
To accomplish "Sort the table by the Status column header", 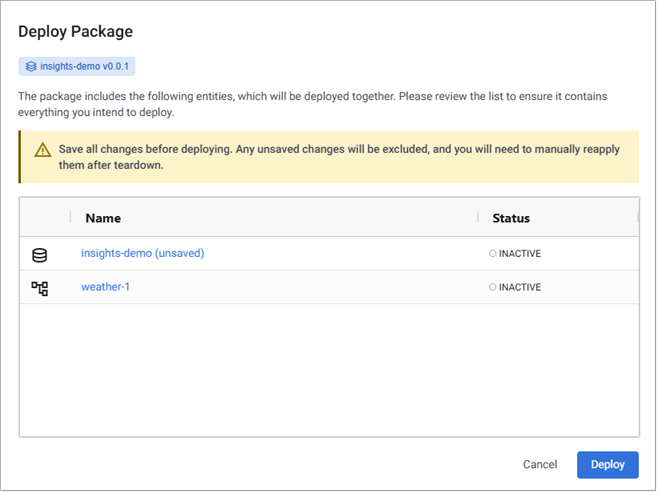I will pos(510,218).
